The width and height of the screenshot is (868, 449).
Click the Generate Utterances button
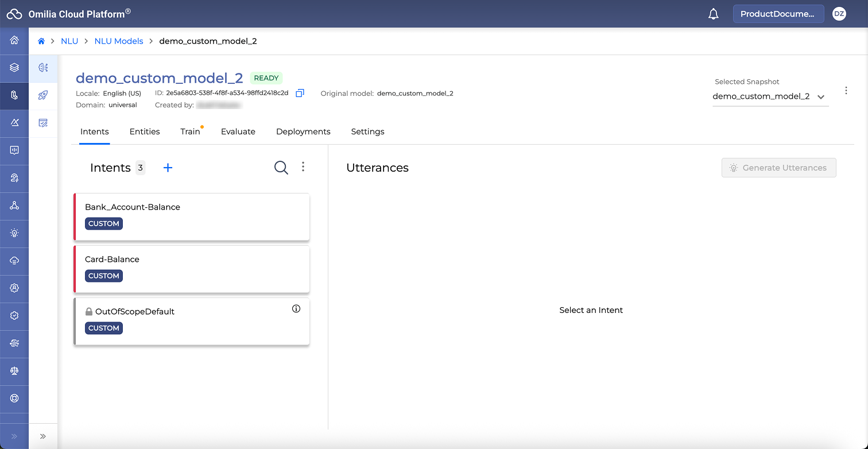778,168
